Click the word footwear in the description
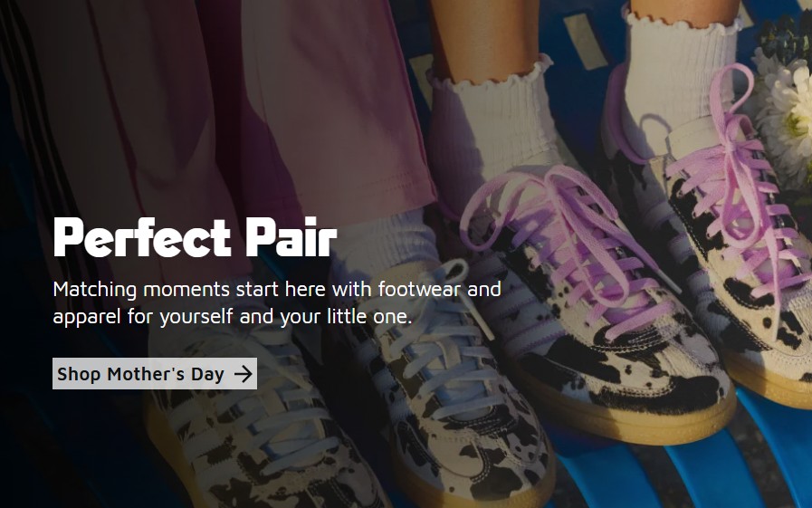This screenshot has width=812, height=508. pos(420,289)
